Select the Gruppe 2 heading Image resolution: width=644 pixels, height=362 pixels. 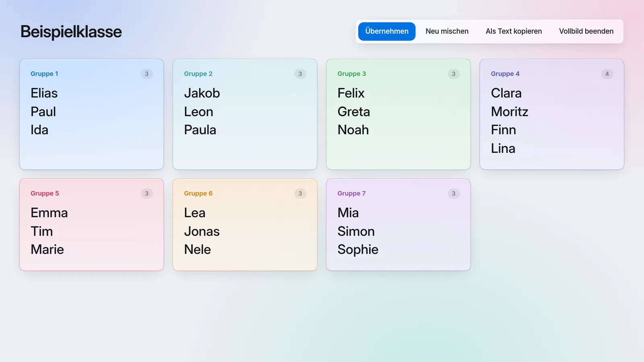pos(198,74)
